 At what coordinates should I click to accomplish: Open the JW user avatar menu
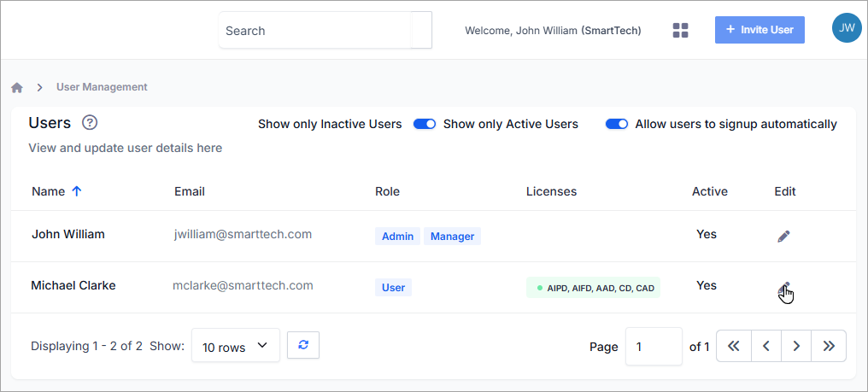pyautogui.click(x=847, y=28)
